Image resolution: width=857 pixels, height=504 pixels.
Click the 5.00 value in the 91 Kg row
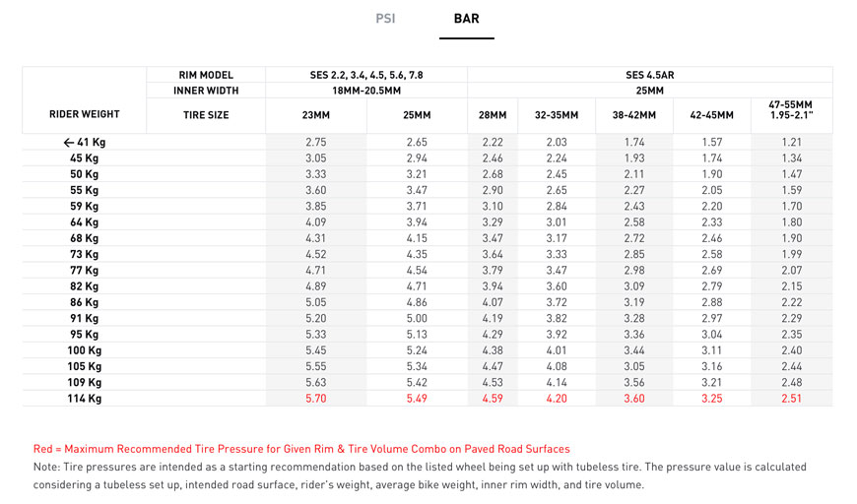417,318
